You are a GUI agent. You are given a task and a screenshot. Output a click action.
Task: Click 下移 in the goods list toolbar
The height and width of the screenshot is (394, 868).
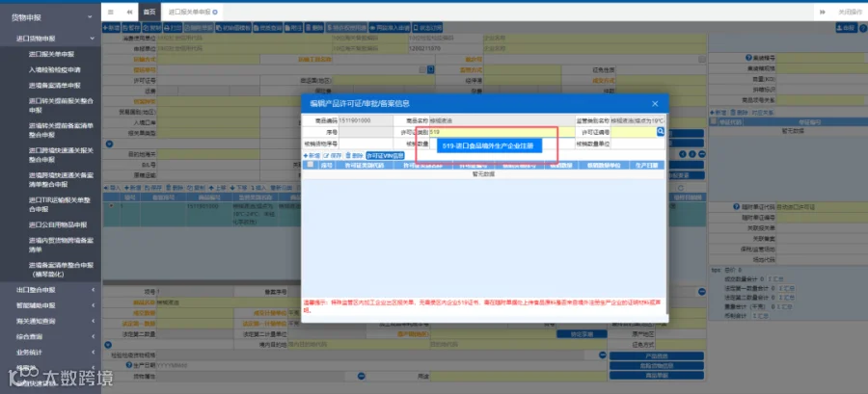click(238, 189)
